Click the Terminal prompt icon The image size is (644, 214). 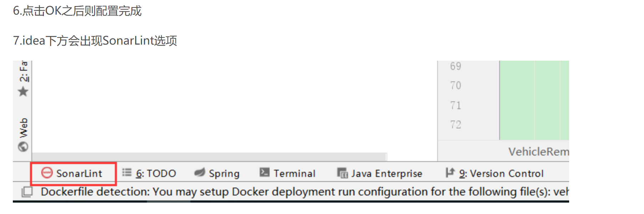point(265,173)
